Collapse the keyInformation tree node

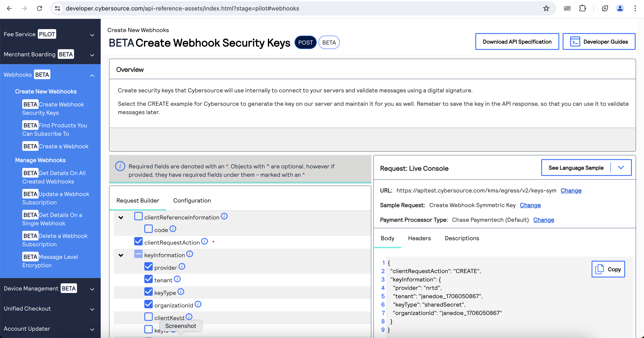pos(121,255)
